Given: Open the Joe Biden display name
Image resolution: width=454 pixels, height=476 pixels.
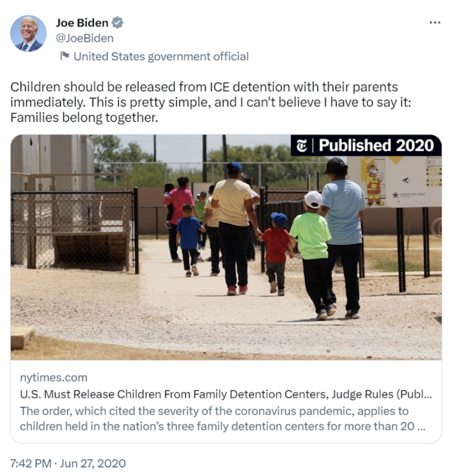Looking at the screenshot, I should click(x=82, y=23).
